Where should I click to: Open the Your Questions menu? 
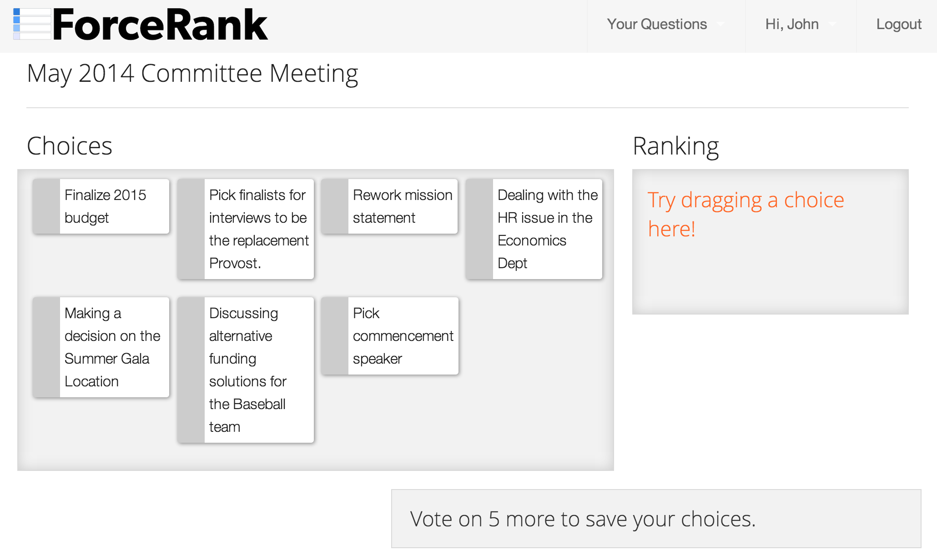[x=657, y=24]
